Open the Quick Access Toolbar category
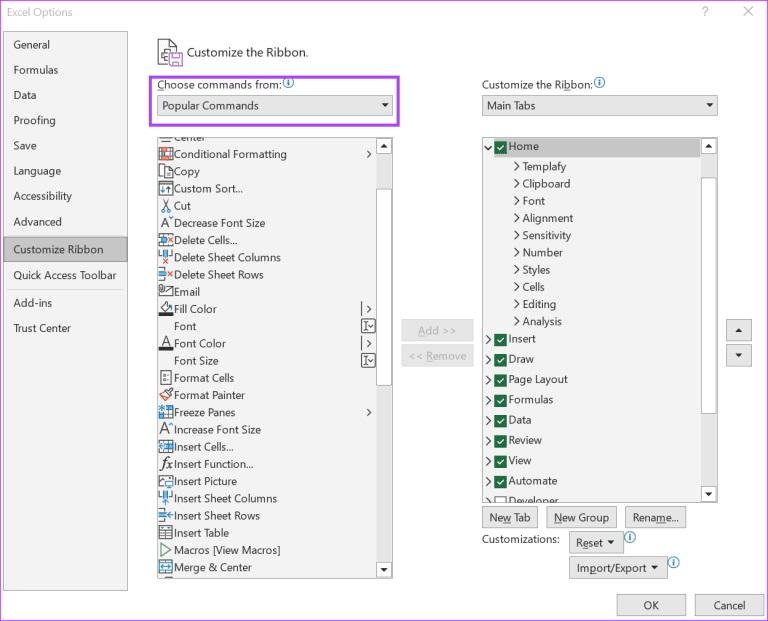Image resolution: width=768 pixels, height=621 pixels. [65, 275]
